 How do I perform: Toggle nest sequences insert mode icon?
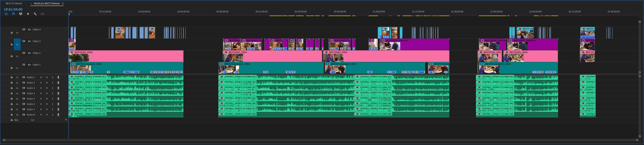tap(6, 14)
